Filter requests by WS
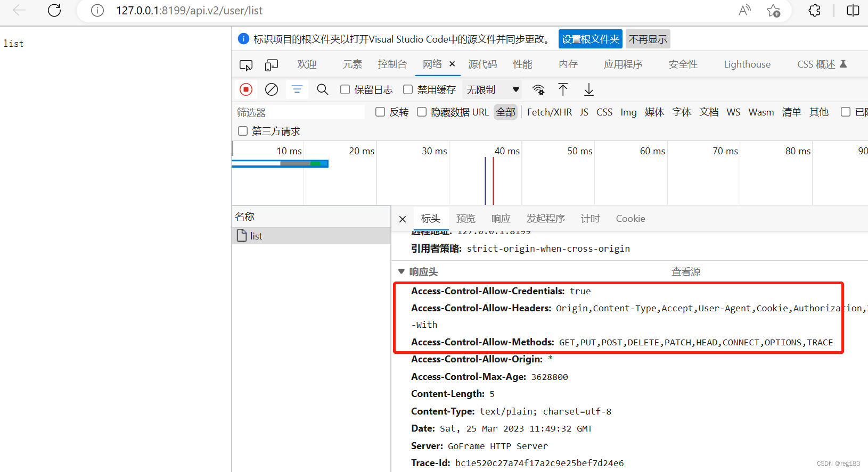 (733, 112)
